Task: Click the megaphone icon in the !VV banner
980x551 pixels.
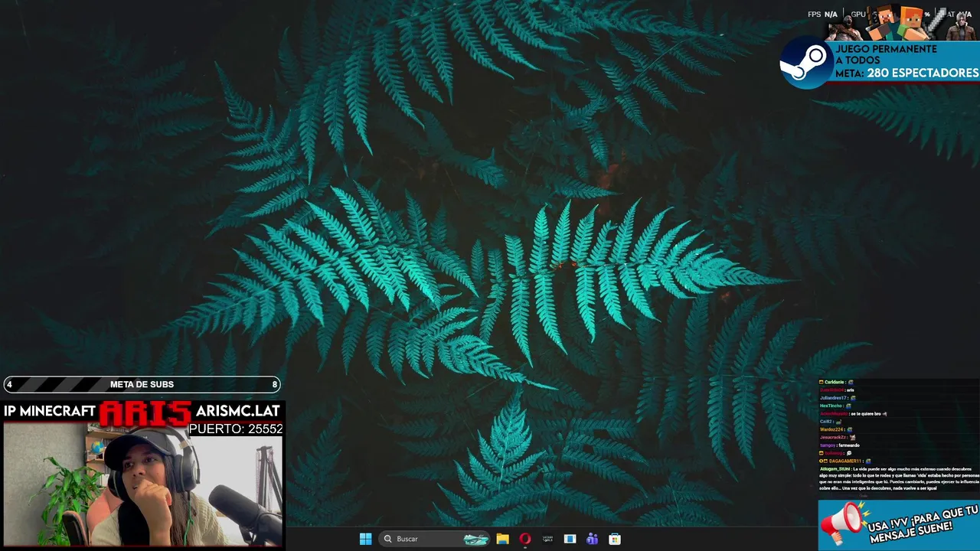Action: coord(844,524)
